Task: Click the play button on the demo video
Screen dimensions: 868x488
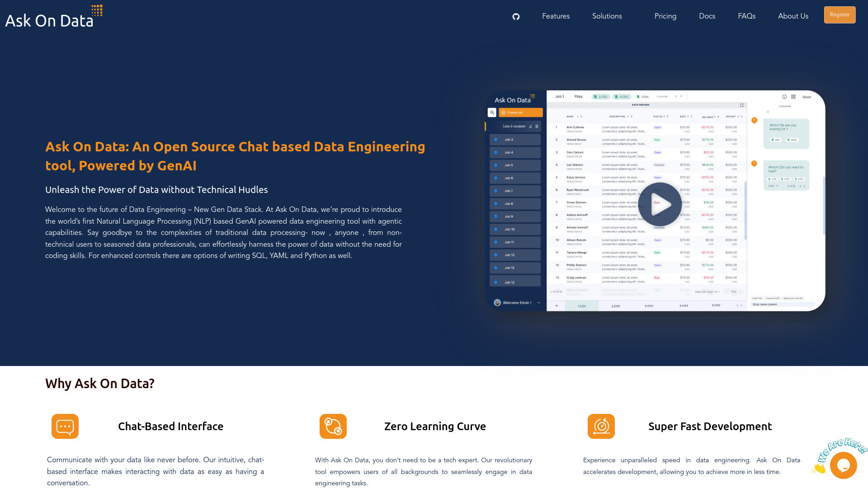Action: (x=660, y=203)
